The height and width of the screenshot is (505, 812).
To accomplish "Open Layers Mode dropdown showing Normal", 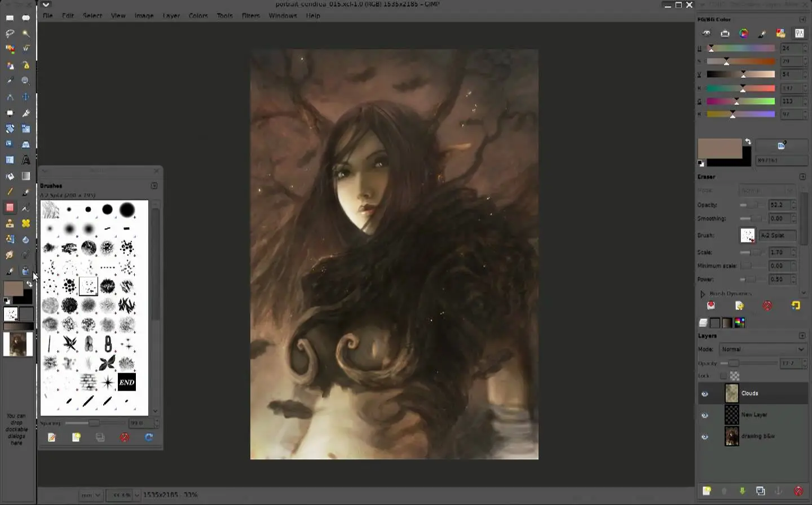I will [763, 349].
